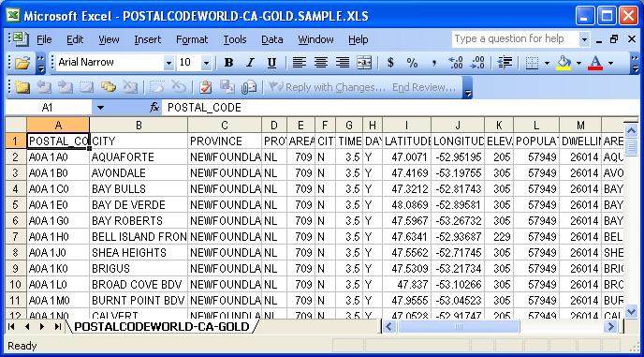Click the formula bar containing POSTAL_CODE

tap(401, 108)
